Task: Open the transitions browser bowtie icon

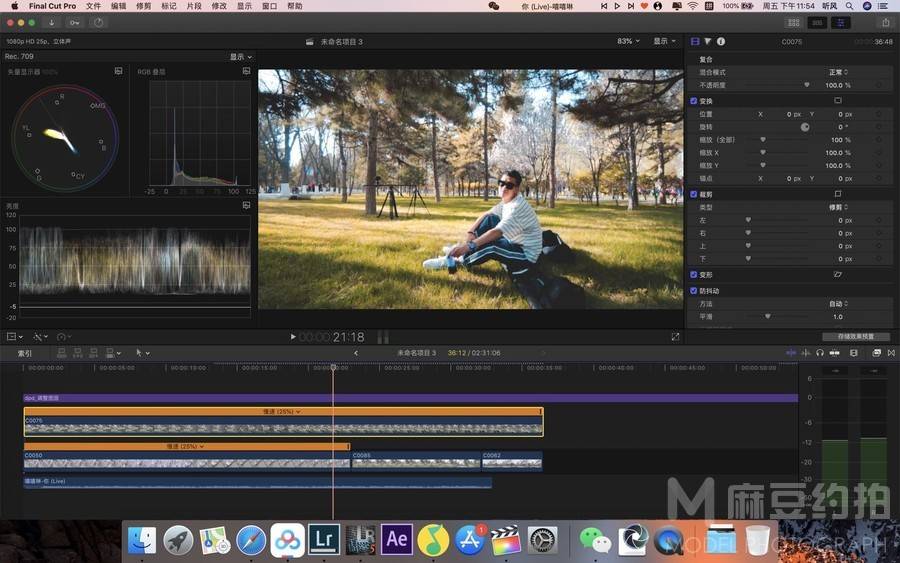Action: point(891,353)
